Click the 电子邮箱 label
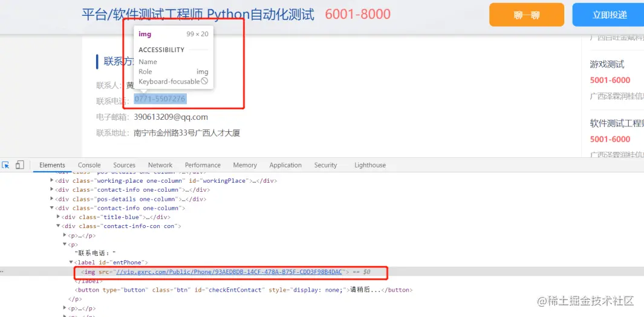 pos(113,117)
